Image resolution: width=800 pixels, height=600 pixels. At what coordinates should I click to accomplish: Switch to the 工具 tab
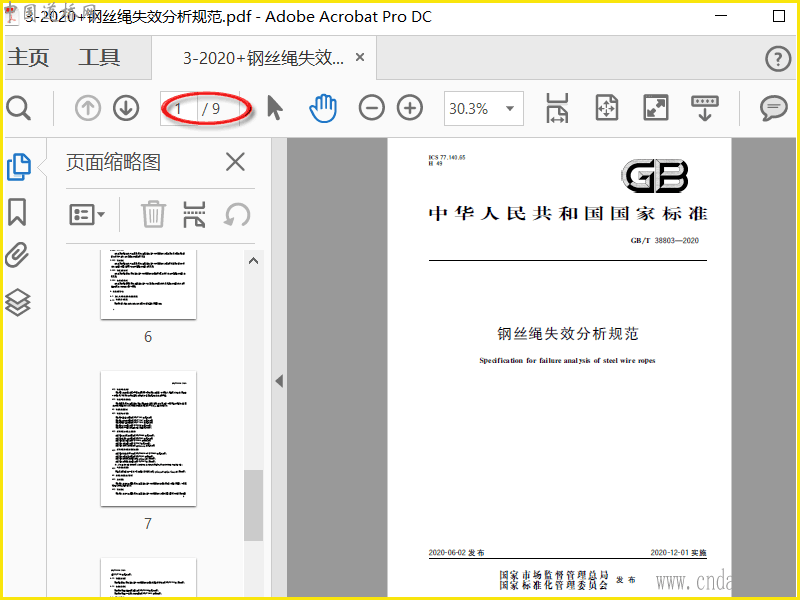(99, 57)
